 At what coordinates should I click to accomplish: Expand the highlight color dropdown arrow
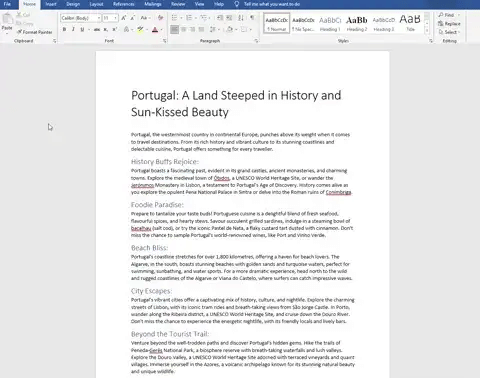[x=147, y=30]
